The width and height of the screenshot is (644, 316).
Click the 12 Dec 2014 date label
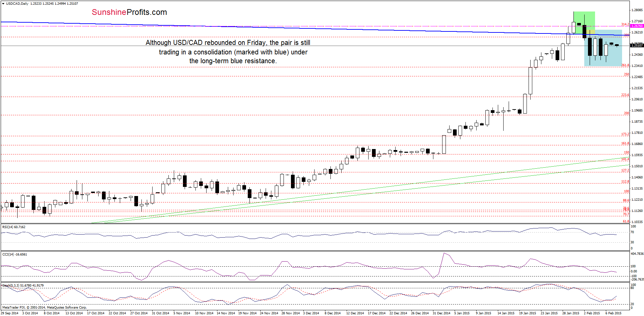pyautogui.click(x=355, y=313)
